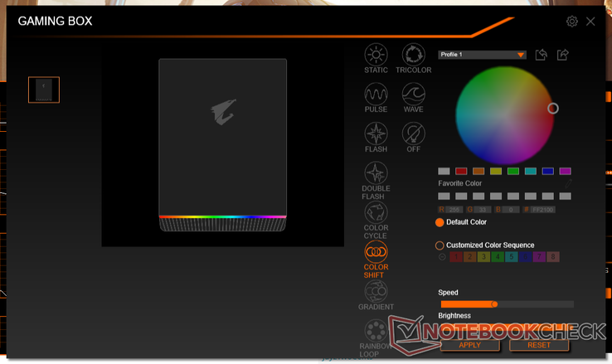The height and width of the screenshot is (364, 612).
Task: Click the favorite color edit pencil icon
Action: pyautogui.click(x=568, y=183)
